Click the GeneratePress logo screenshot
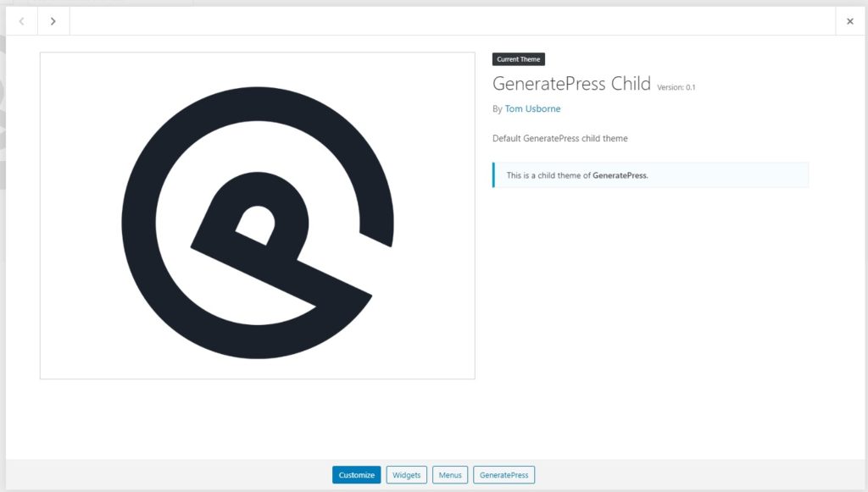Screen dimensions: 868x492 coord(258,216)
